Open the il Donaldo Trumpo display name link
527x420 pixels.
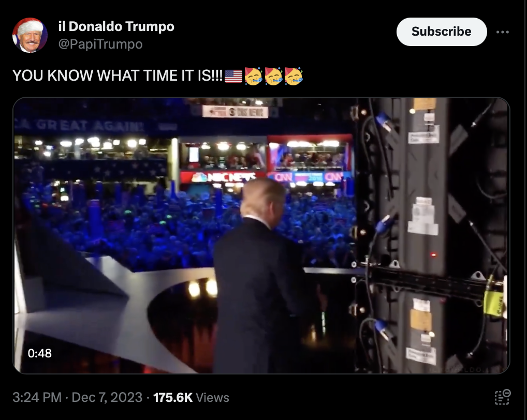(116, 26)
